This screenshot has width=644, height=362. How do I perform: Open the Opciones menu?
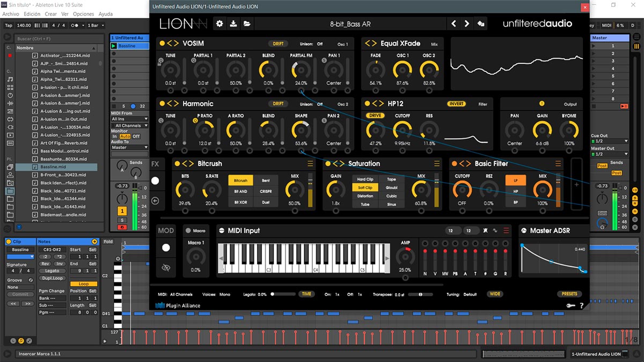pyautogui.click(x=83, y=14)
